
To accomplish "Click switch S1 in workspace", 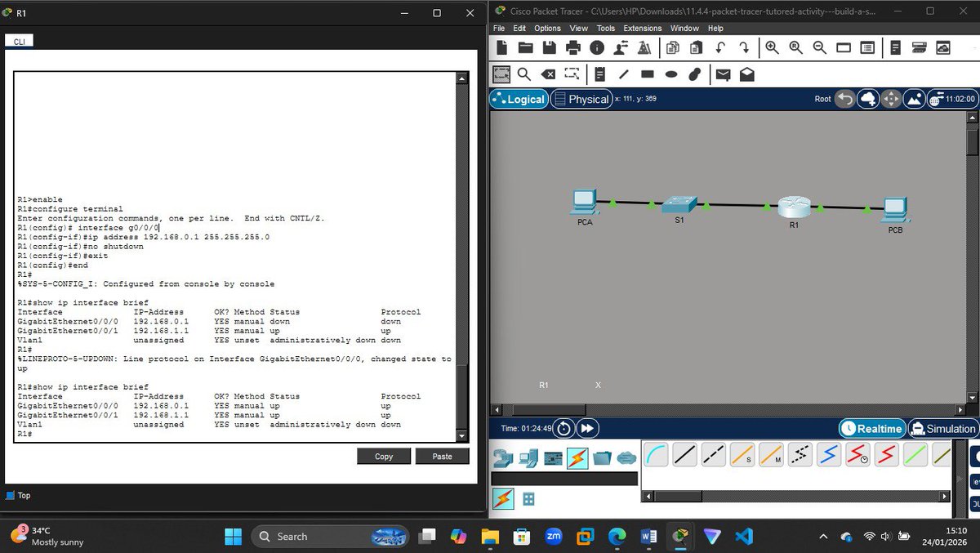I will coord(679,204).
